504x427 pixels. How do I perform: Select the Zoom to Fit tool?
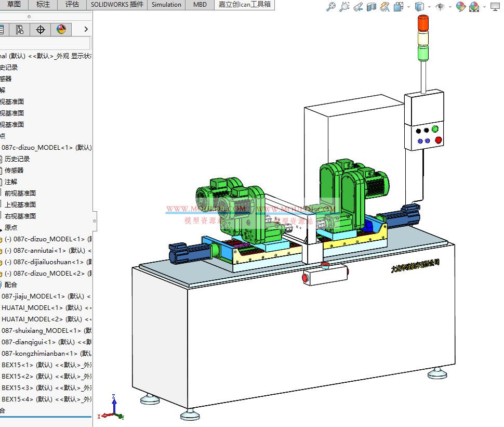(x=330, y=7)
